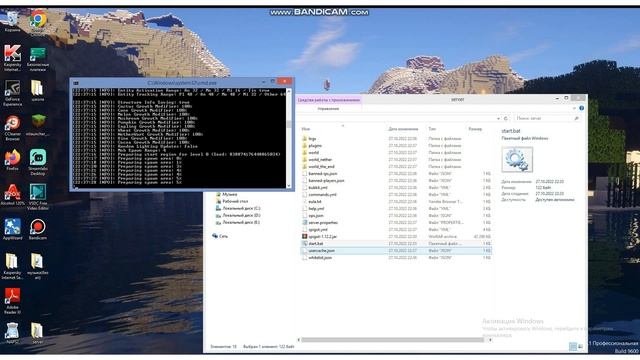
Task: Select the Application Tools contextual tab
Action: tap(329, 100)
